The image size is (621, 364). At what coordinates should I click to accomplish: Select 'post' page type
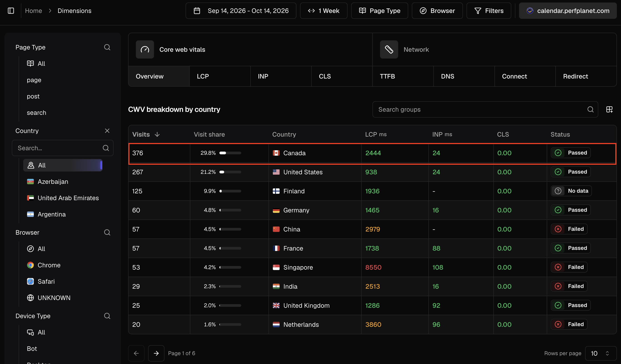pos(33,96)
